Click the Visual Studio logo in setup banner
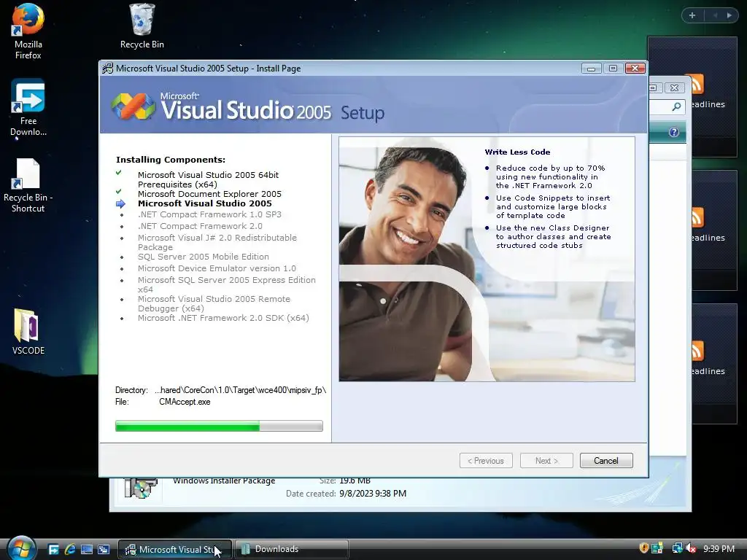This screenshot has height=560, width=747. [133, 106]
